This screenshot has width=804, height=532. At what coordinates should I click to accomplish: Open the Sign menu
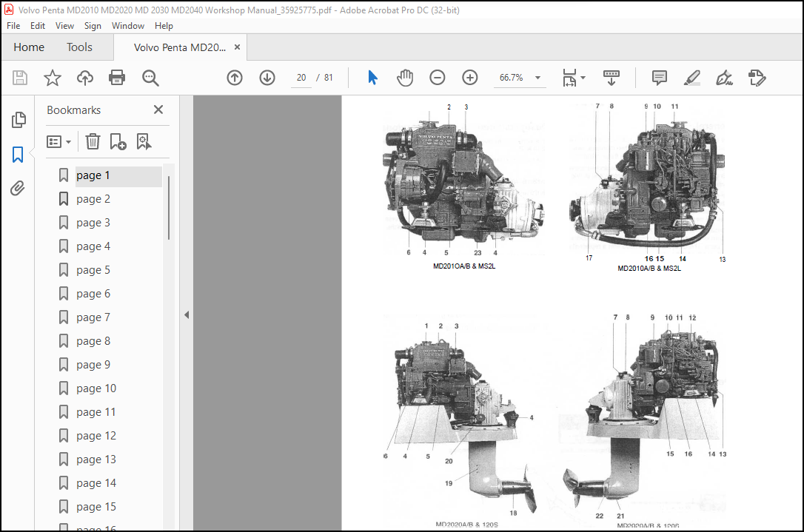93,26
